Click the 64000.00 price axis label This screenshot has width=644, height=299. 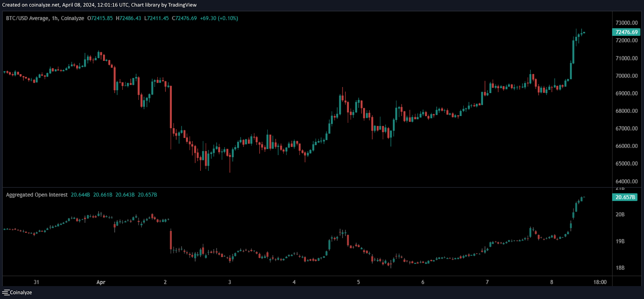point(627,181)
